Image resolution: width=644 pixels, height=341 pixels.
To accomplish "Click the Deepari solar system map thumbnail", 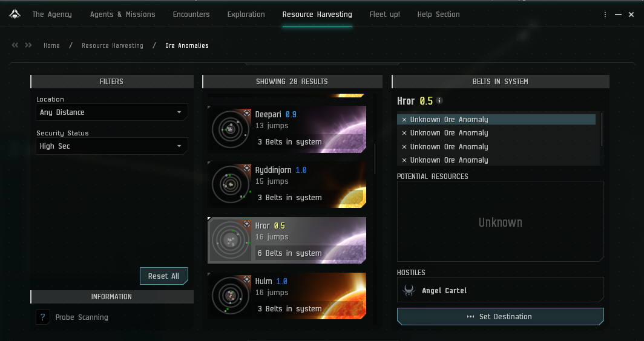I will [231, 129].
